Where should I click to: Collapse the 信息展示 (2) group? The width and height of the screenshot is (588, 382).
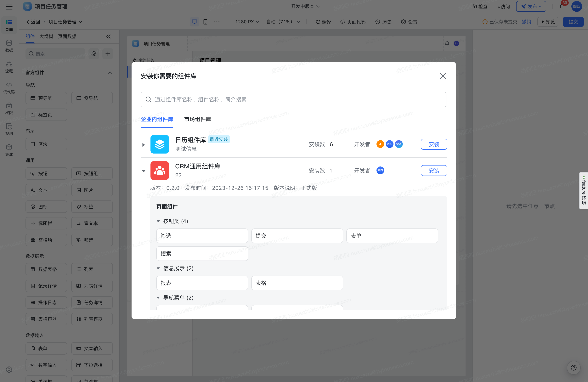(158, 268)
